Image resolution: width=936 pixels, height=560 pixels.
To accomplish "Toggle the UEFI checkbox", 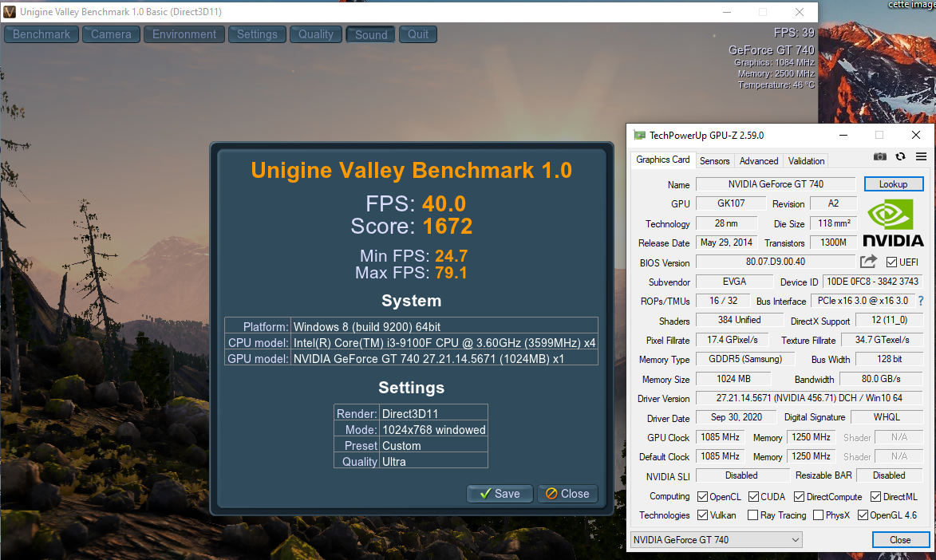I will click(891, 262).
